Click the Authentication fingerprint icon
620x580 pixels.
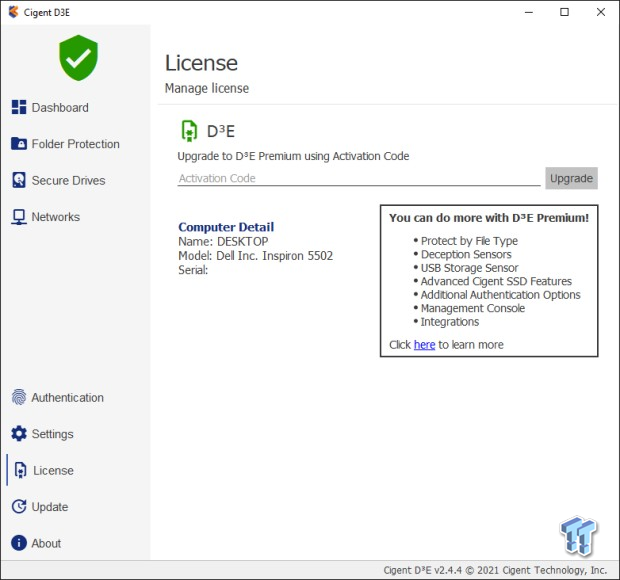[19, 397]
